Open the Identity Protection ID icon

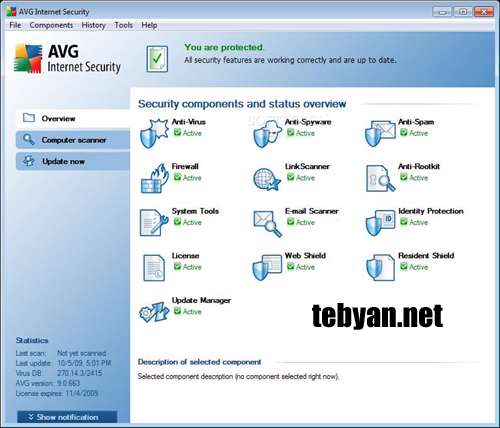coord(380,223)
